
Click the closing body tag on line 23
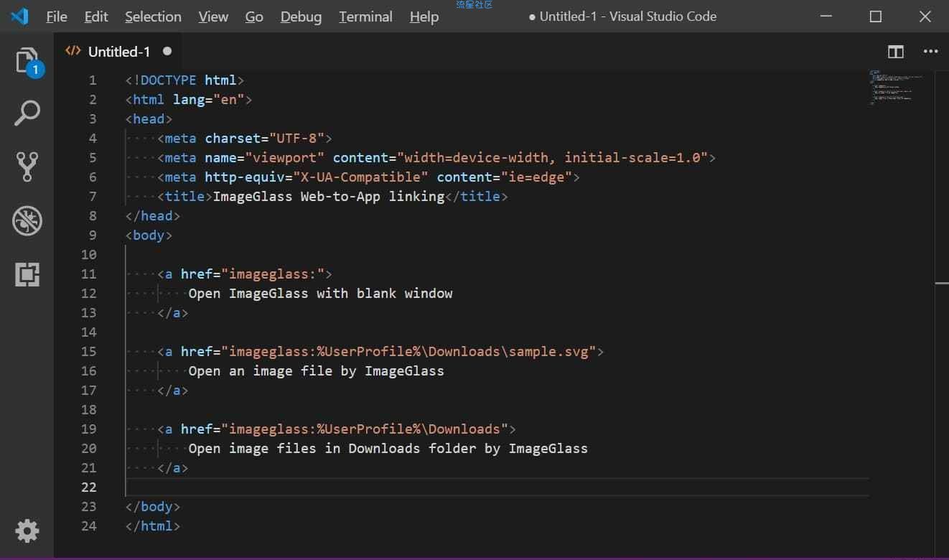click(x=153, y=506)
